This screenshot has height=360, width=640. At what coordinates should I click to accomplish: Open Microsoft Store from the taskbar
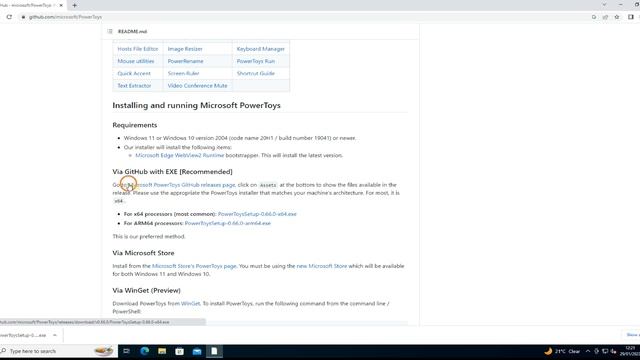point(180,351)
